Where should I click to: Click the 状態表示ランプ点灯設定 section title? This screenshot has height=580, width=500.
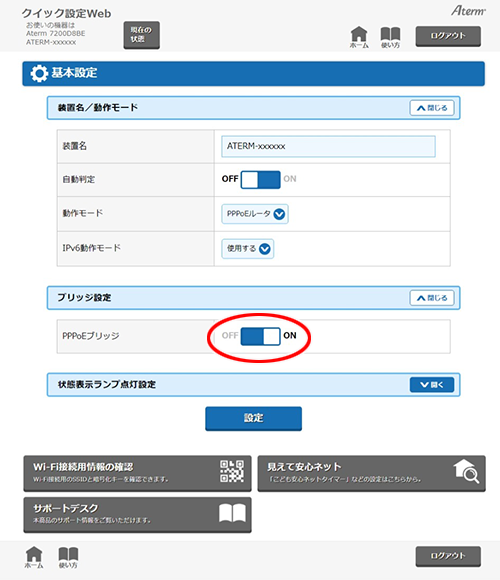tap(107, 385)
